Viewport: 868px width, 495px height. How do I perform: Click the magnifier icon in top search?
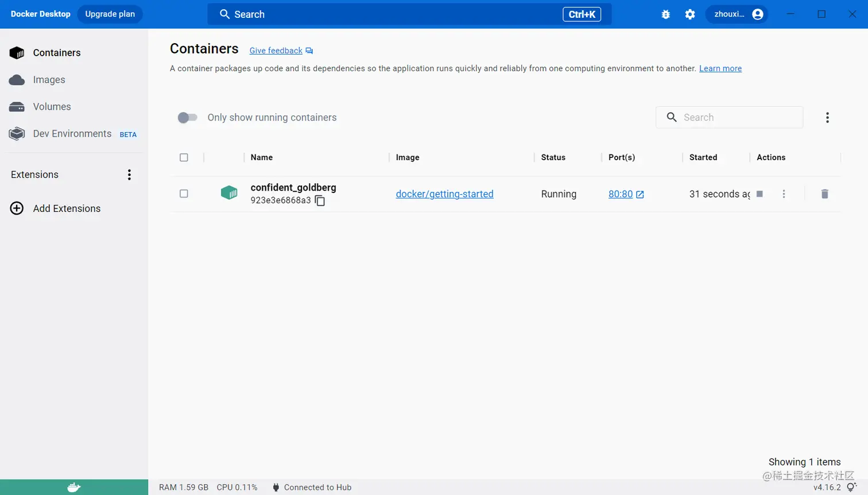(x=224, y=14)
